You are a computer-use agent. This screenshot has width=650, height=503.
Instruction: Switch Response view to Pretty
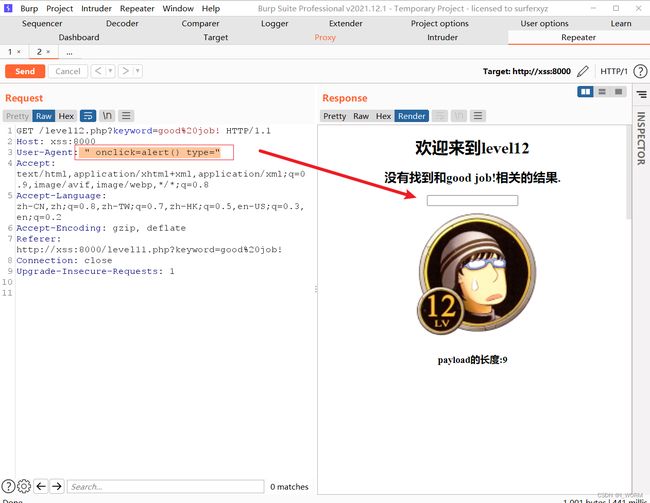pos(335,116)
